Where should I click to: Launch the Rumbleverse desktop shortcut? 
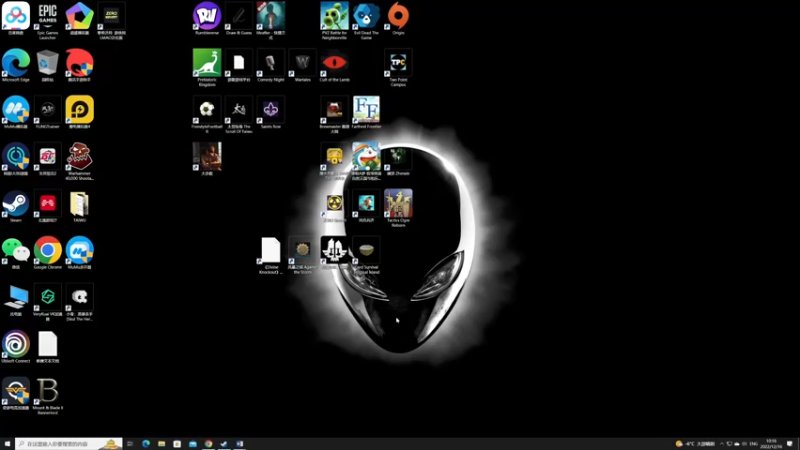pyautogui.click(x=207, y=17)
